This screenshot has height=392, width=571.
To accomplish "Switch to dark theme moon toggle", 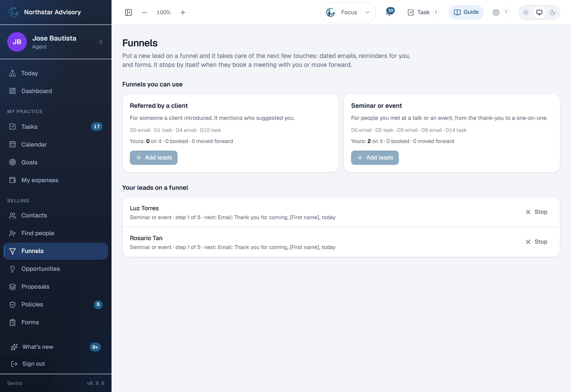I will pos(552,12).
